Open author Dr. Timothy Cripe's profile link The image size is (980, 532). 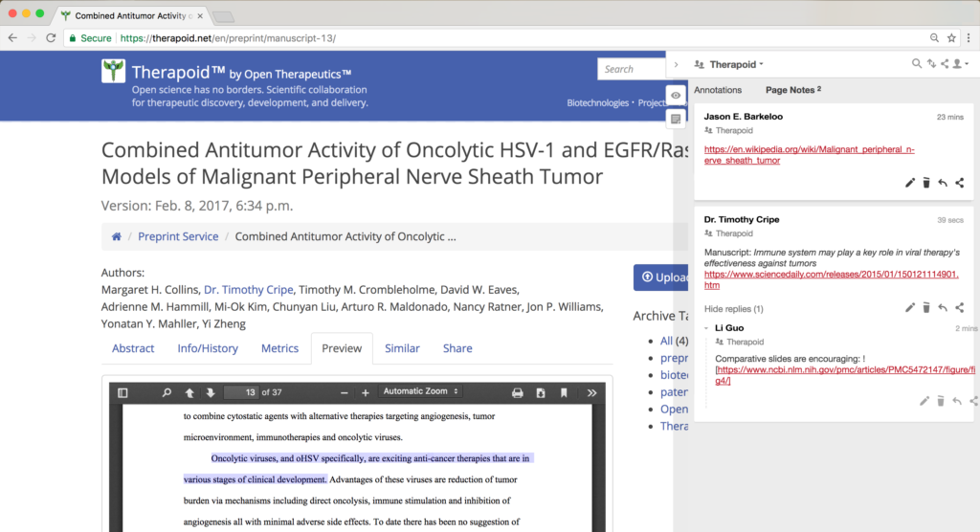(x=248, y=290)
